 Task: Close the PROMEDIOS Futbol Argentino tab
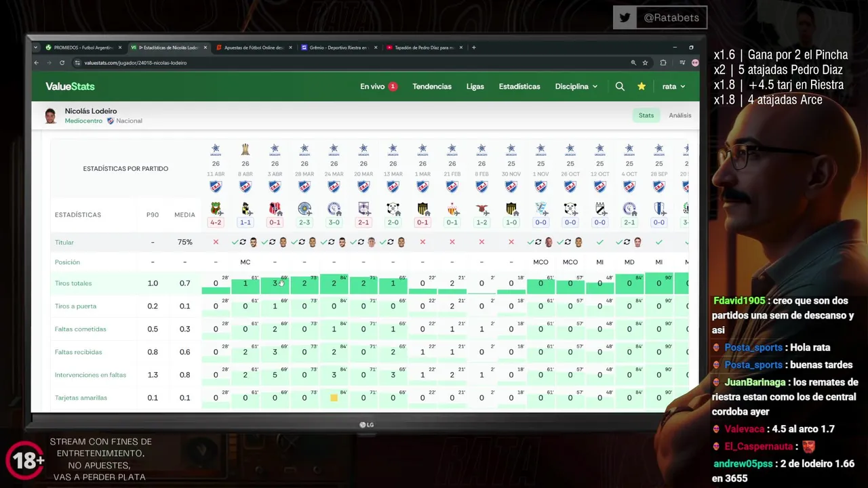[120, 47]
